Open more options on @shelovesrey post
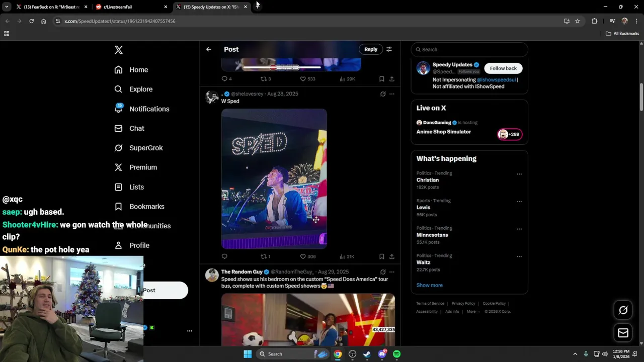Viewport: 644px width, 362px height. [392, 94]
